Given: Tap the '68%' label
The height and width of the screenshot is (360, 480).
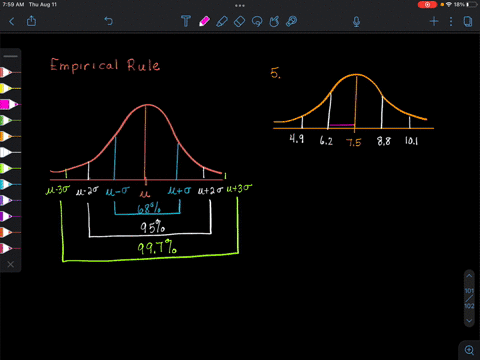Looking at the screenshot, I should pyautogui.click(x=149, y=209).
